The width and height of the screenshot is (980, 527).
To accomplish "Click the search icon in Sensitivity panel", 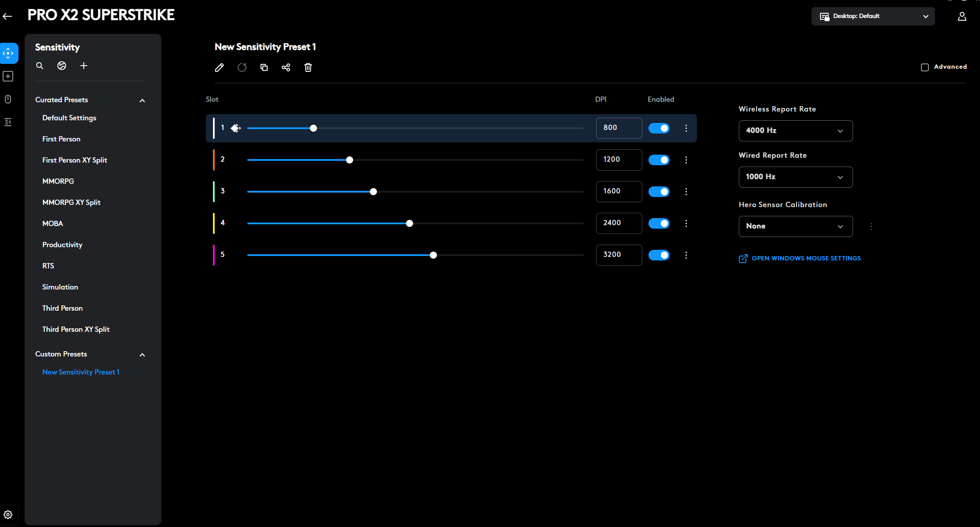I will pyautogui.click(x=40, y=66).
